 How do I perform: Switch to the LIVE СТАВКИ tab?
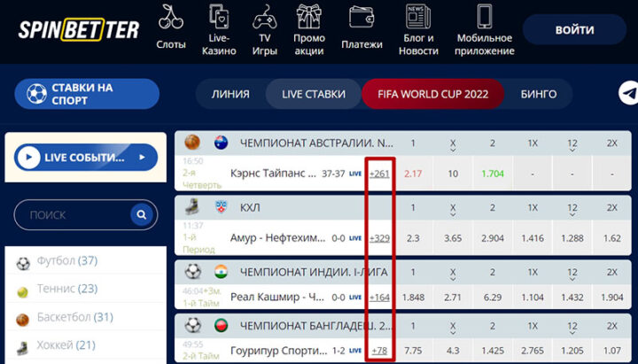pyautogui.click(x=314, y=94)
